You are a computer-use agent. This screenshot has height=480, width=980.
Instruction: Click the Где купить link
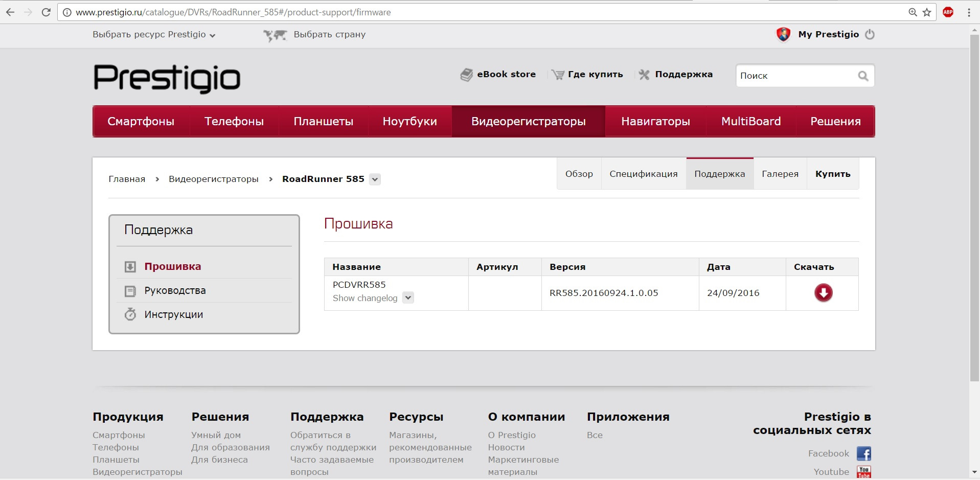(596, 74)
